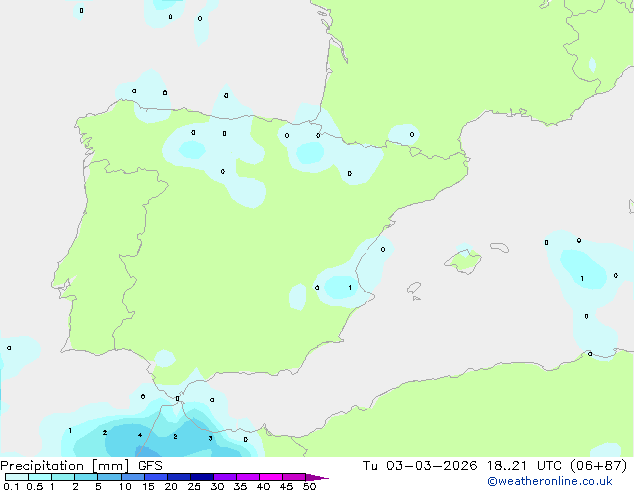Click the '0.1' legend scale label

(11, 486)
